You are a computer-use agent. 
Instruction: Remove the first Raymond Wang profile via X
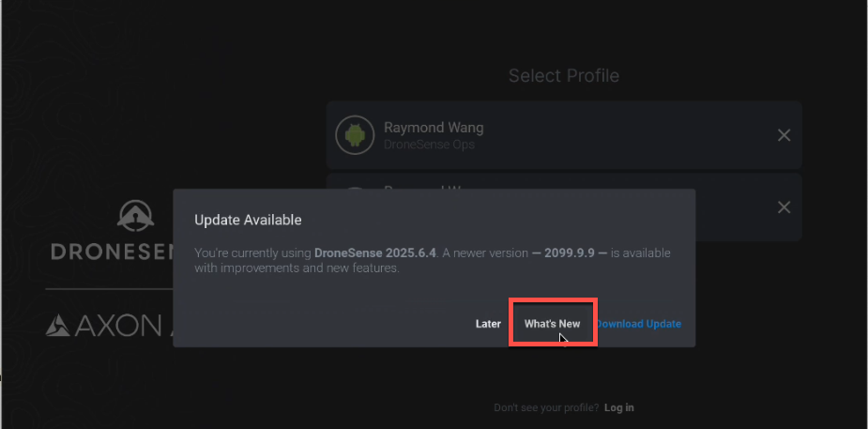coord(784,135)
